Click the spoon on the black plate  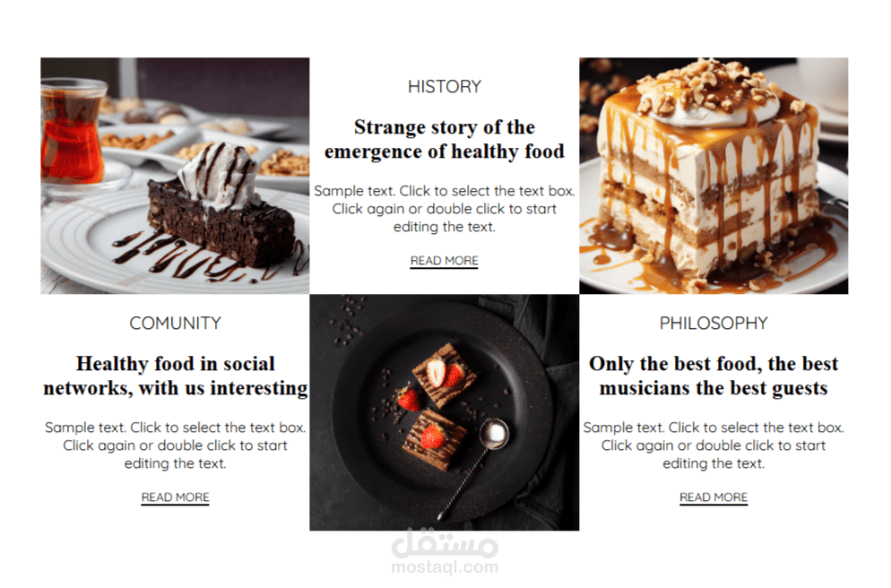pyautogui.click(x=472, y=468)
